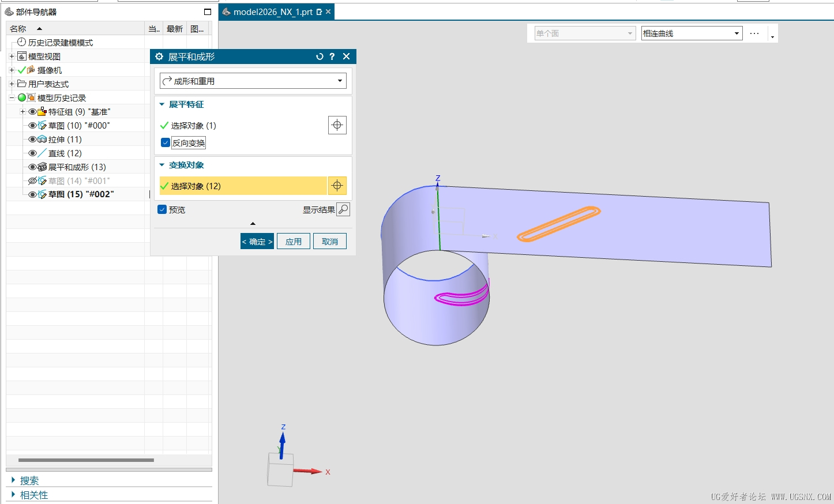Click the settings gear icon of 展平和成形 dialog

(x=159, y=57)
